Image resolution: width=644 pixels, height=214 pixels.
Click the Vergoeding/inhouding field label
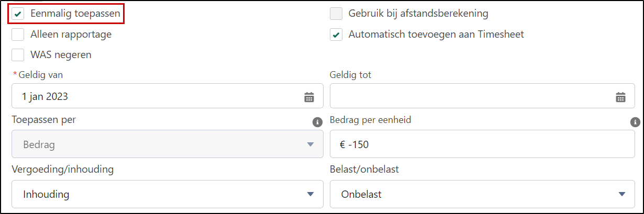pos(63,170)
